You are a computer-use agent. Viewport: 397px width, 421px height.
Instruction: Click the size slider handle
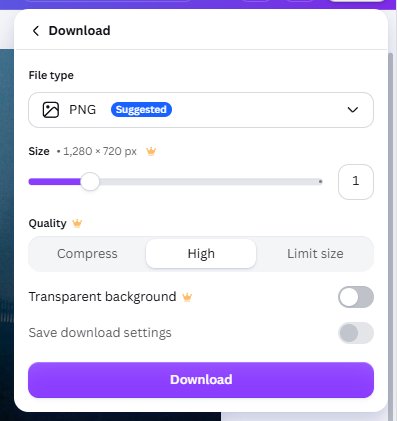(x=90, y=182)
